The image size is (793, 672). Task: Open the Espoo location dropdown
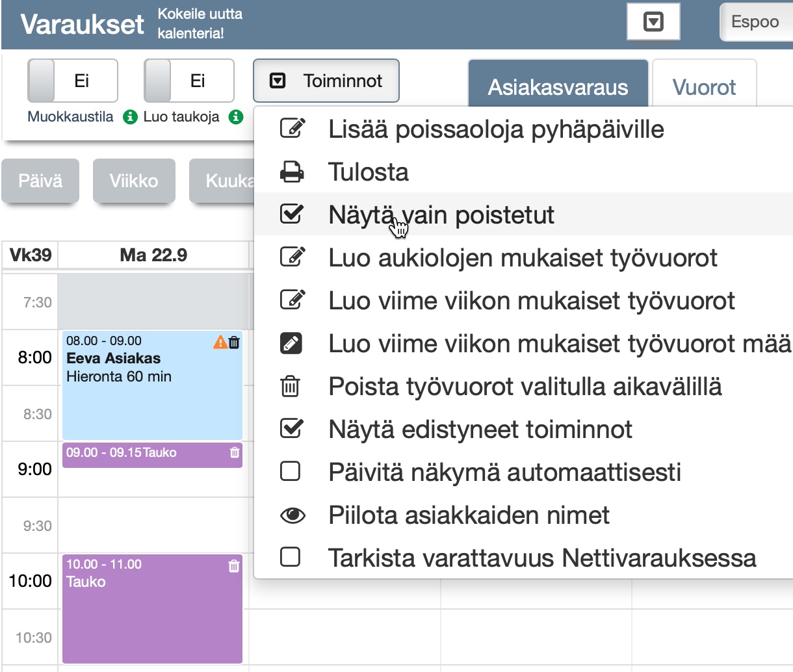click(755, 22)
